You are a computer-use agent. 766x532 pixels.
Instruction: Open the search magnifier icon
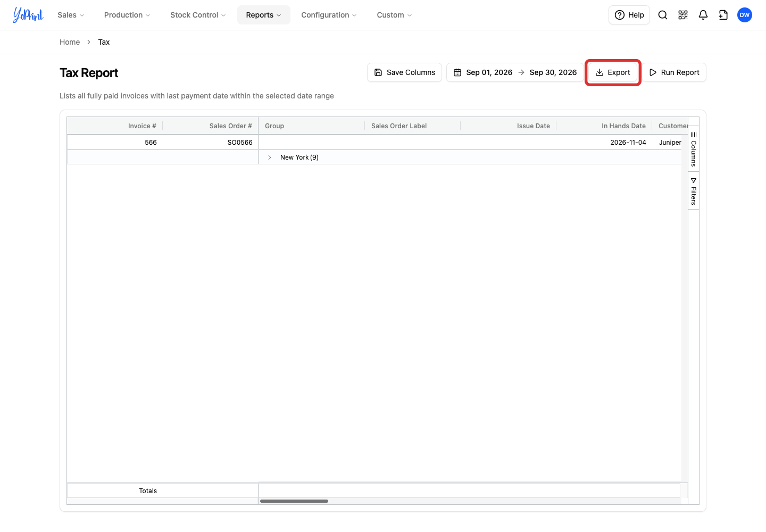[x=663, y=15]
